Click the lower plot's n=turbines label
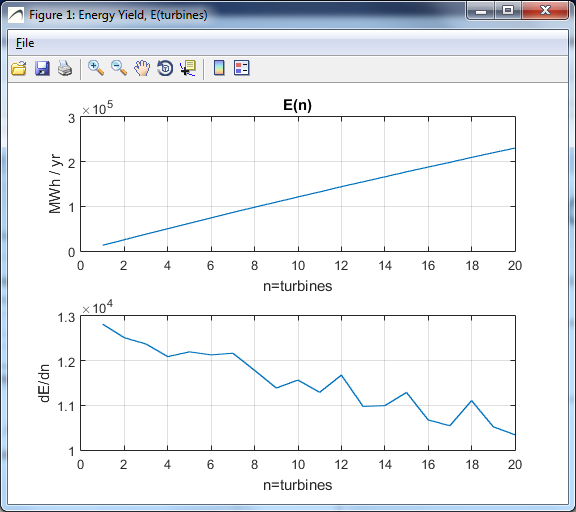The image size is (576, 512). (298, 485)
